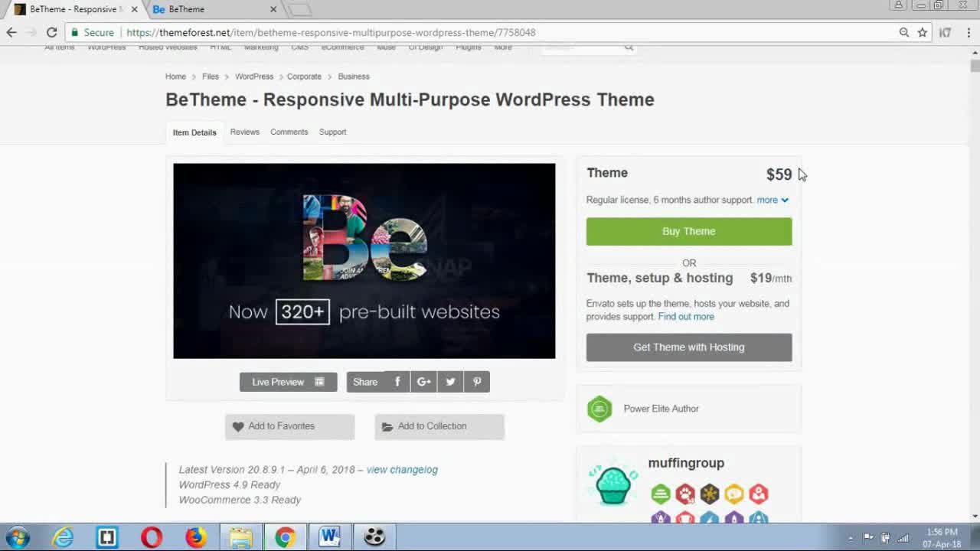Open the muffingroup author name
Viewport: 980px width, 551px height.
click(x=686, y=463)
